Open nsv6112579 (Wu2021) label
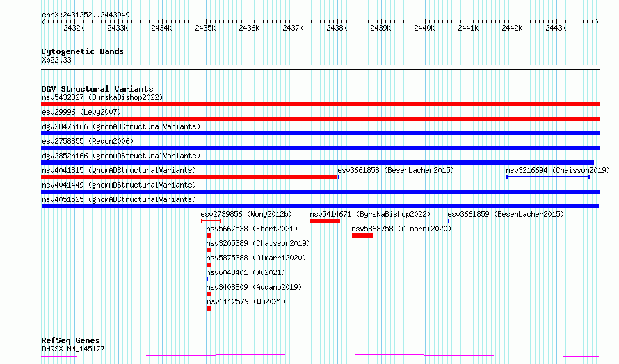This screenshot has height=364, width=619. click(x=246, y=301)
